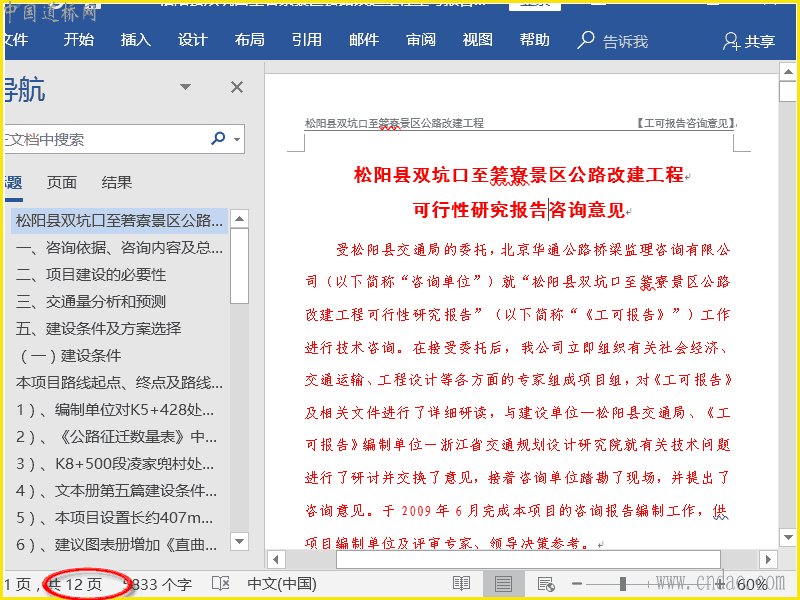
Task: Switch to Read Mode view
Action: (461, 584)
